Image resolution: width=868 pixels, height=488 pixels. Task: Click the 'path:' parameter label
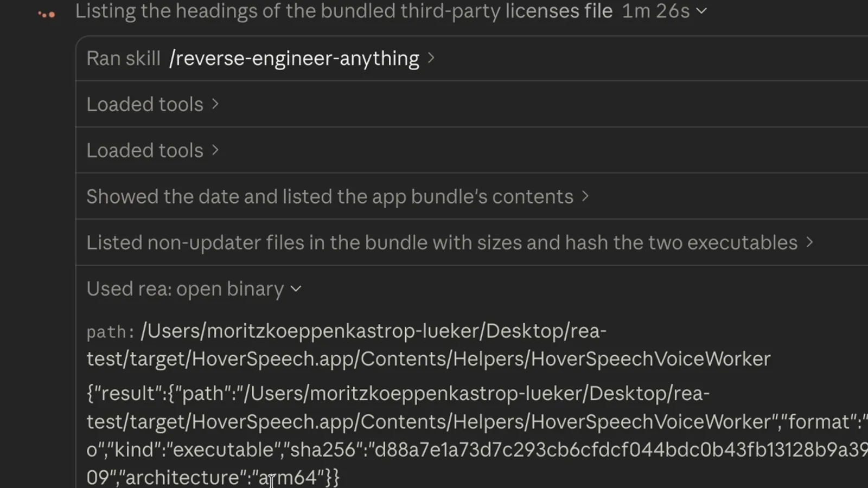pos(111,332)
